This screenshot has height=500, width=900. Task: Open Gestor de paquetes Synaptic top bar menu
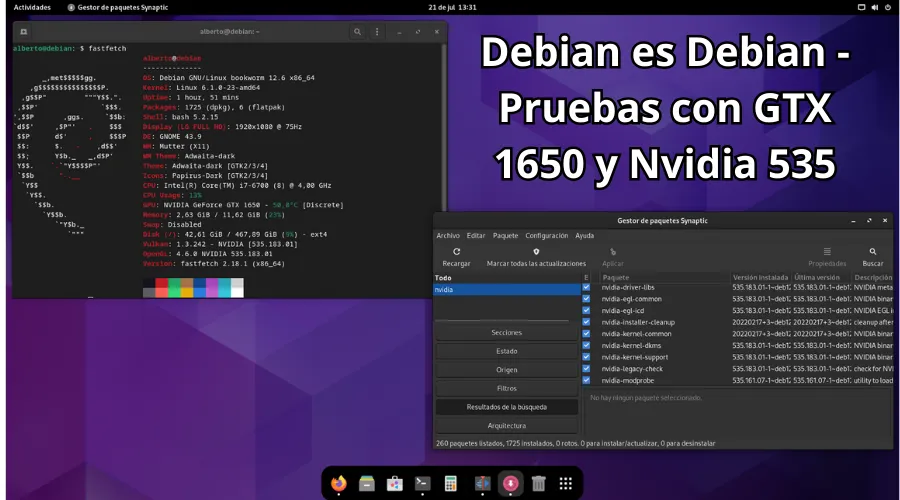(118, 7)
